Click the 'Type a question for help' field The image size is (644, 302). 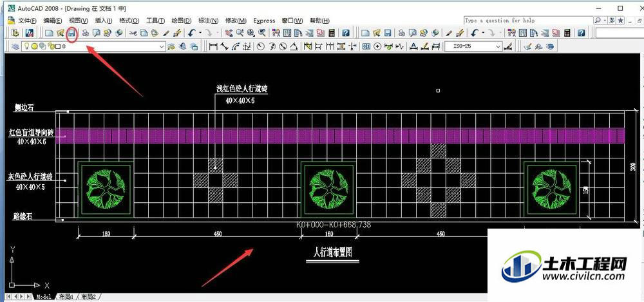529,20
